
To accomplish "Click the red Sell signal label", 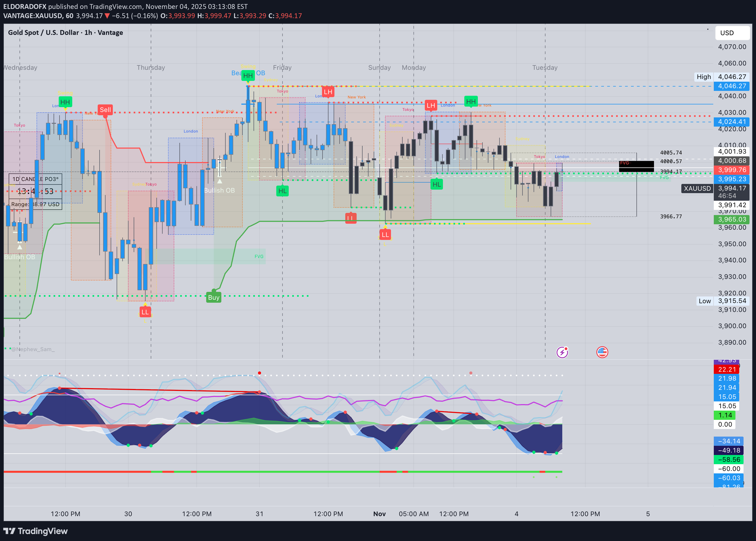I will click(x=105, y=110).
